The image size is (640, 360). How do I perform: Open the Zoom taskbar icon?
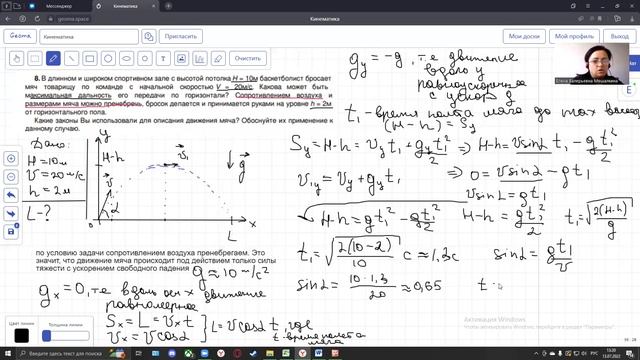(x=204, y=353)
